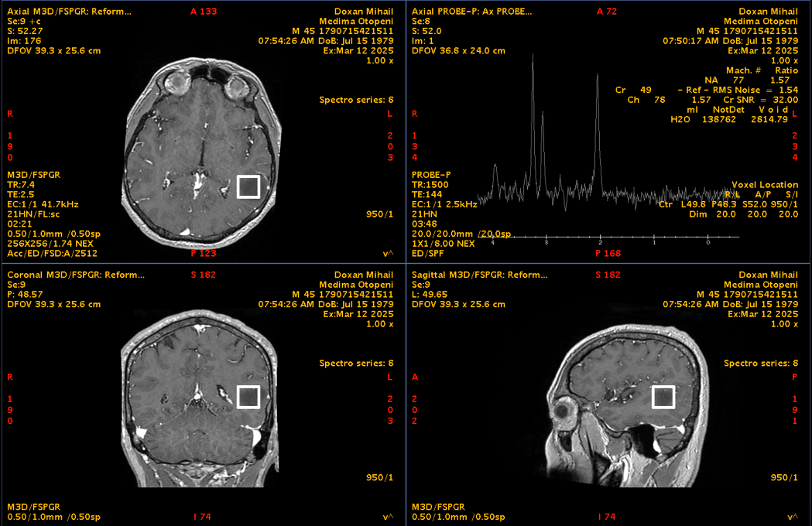This screenshot has height=526, width=812.
Task: Click the white voxel box on axial image
Action: point(248,187)
